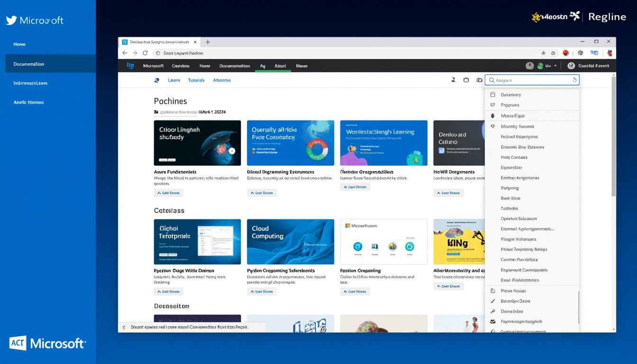
Task: Follow the Tutorials link in the sub navigation
Action: click(196, 80)
